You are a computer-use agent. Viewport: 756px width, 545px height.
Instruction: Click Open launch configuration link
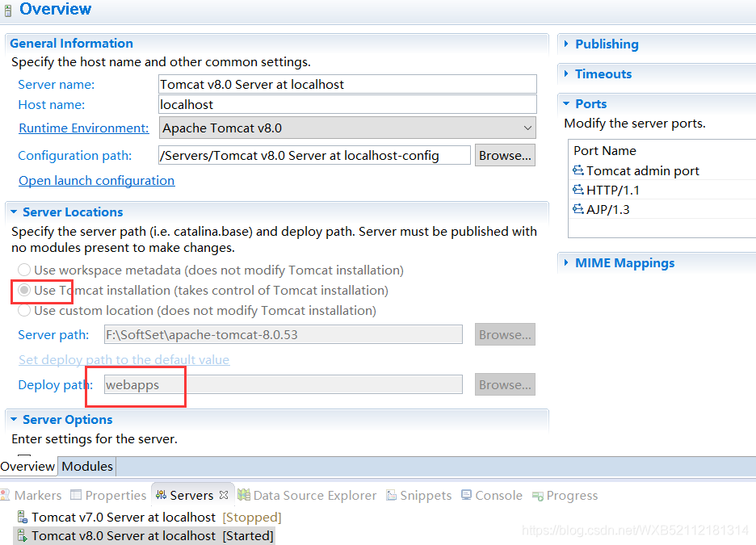[x=96, y=180]
